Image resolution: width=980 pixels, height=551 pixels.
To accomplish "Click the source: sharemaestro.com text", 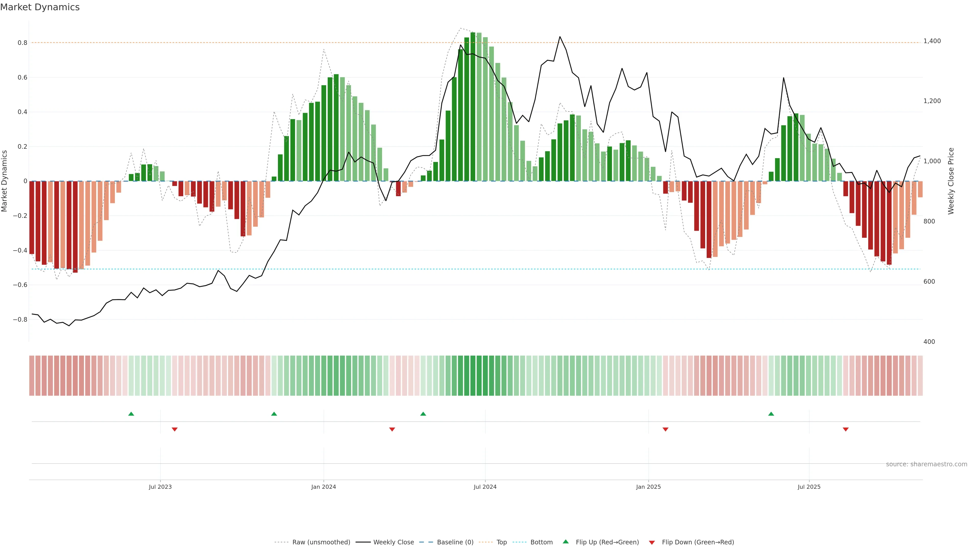I will 926,464.
